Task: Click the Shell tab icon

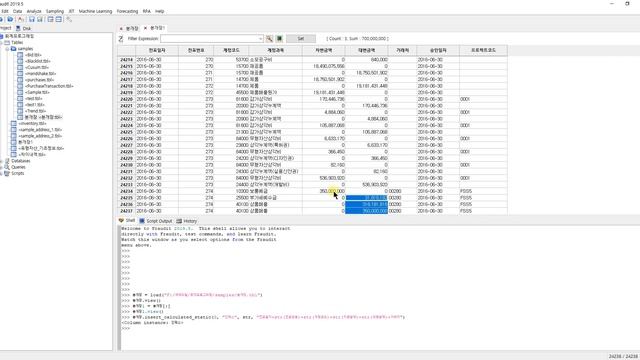Action: click(121, 220)
